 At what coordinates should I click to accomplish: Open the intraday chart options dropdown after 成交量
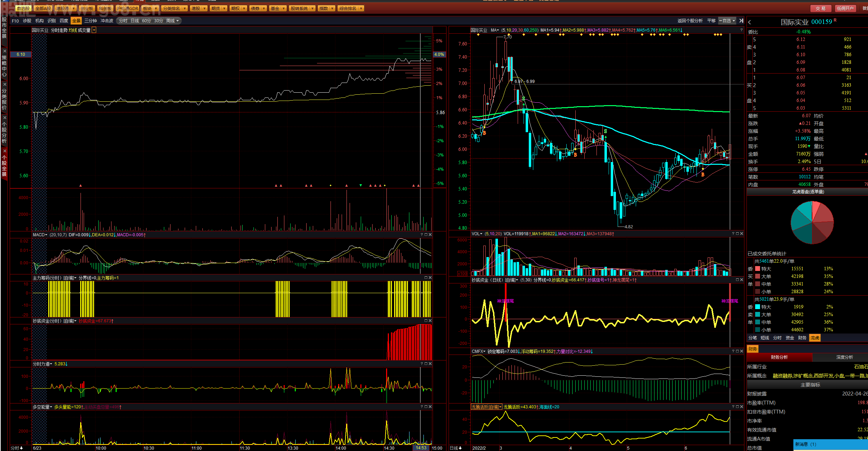[x=94, y=30]
